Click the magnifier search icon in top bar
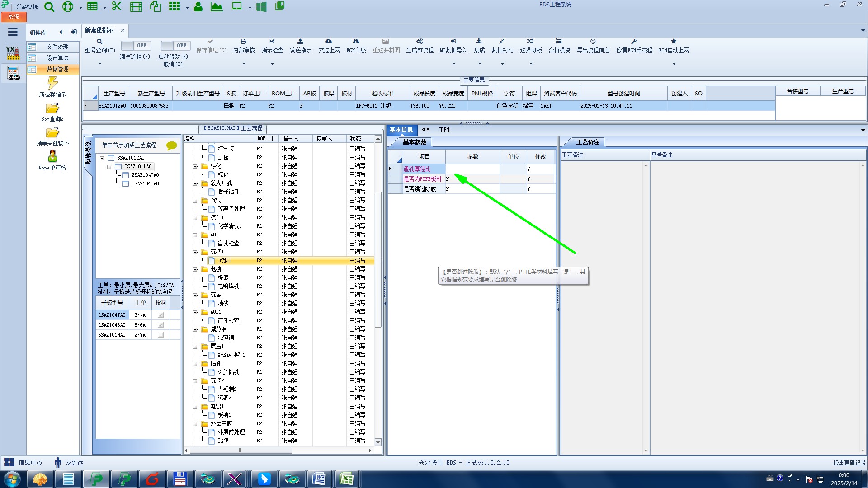Screen dimensions: 868x488 click(49, 7)
